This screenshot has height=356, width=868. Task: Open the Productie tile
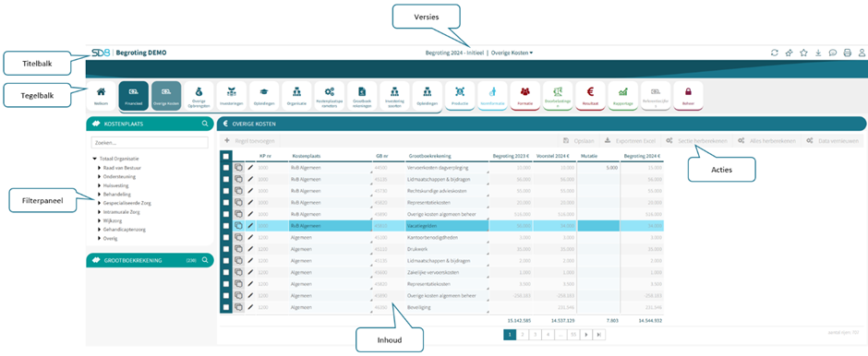(x=460, y=96)
